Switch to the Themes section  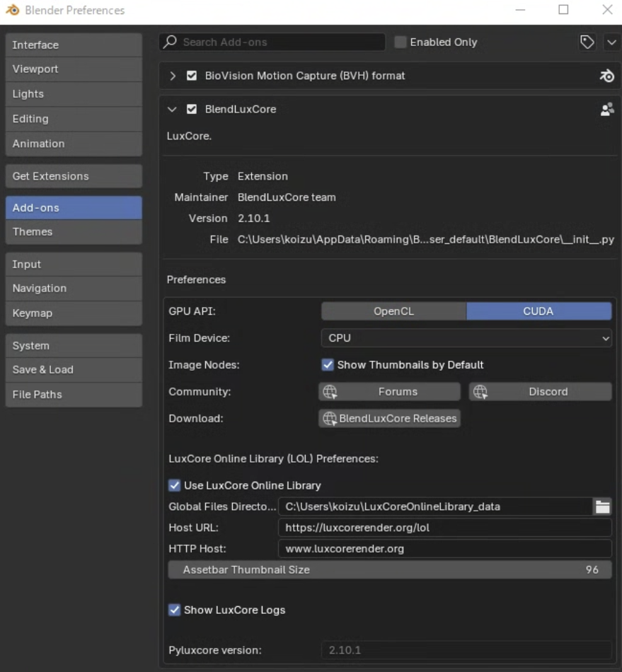point(74,232)
